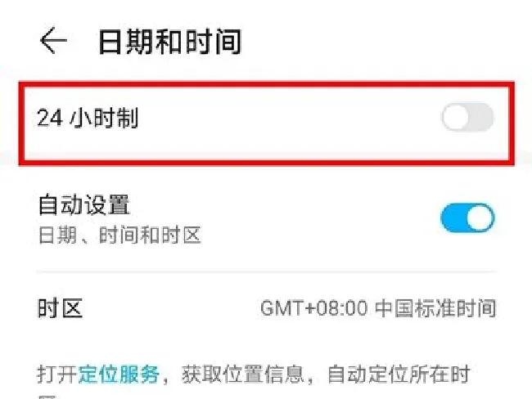Click the white knob of 24 小时制 switch

pyautogui.click(x=456, y=117)
